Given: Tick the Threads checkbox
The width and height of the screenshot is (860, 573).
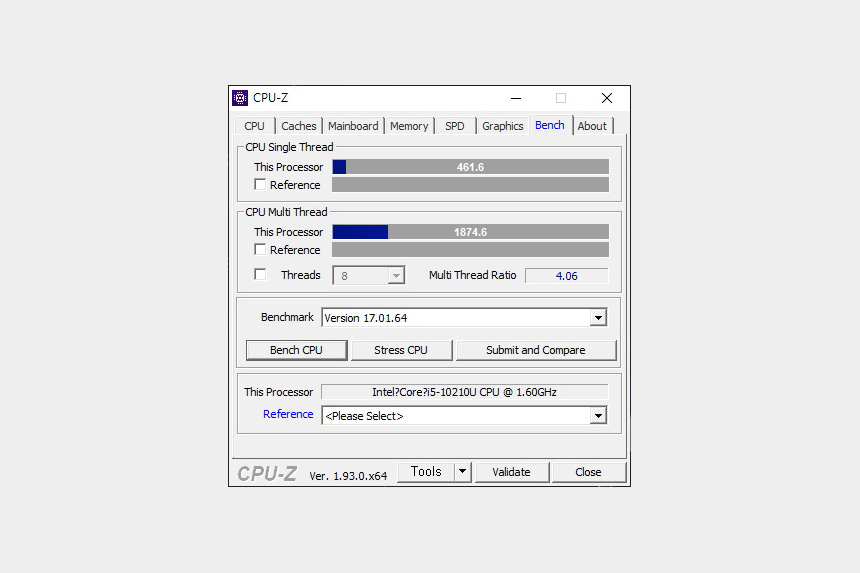Looking at the screenshot, I should (260, 274).
